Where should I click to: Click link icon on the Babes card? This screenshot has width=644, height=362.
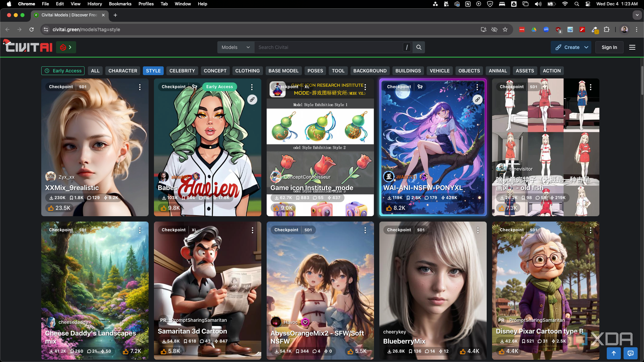(x=252, y=100)
